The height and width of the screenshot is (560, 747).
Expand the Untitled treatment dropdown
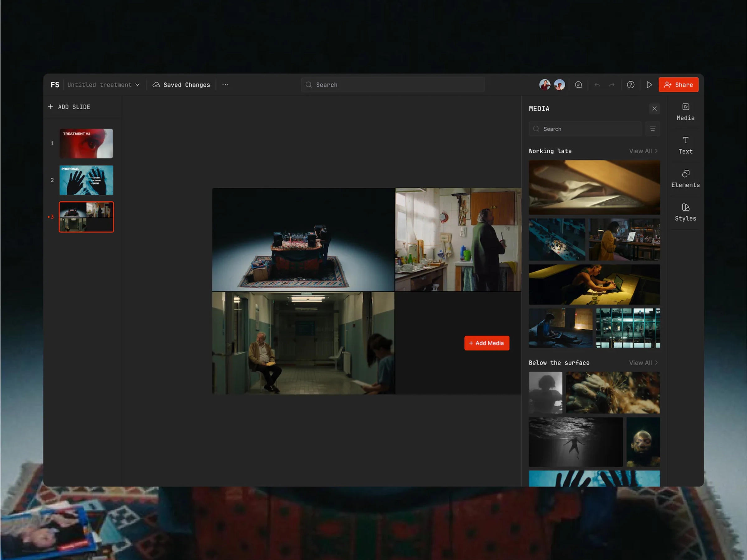[103, 85]
